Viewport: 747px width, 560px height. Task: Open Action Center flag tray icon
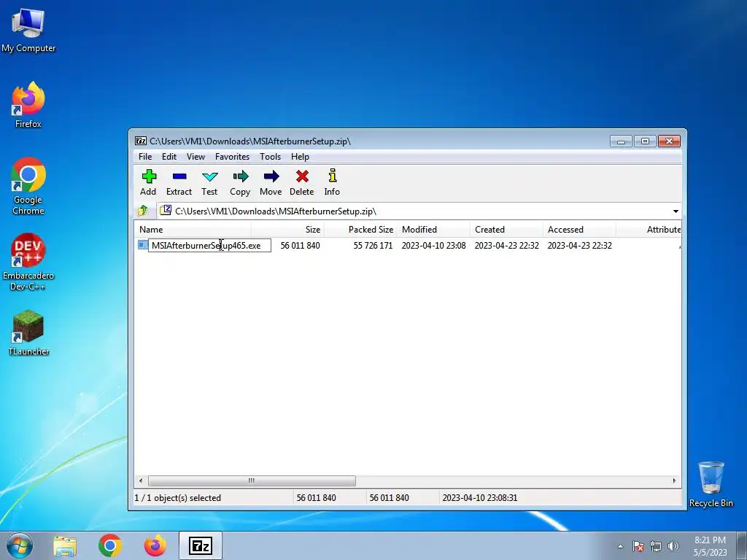(638, 546)
